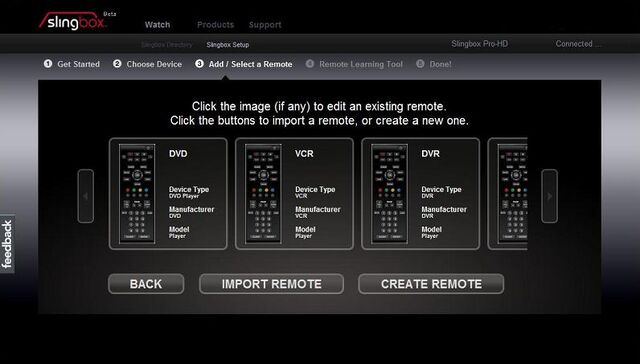Click the DVD card title
The height and width of the screenshot is (364, 640).
tap(178, 154)
